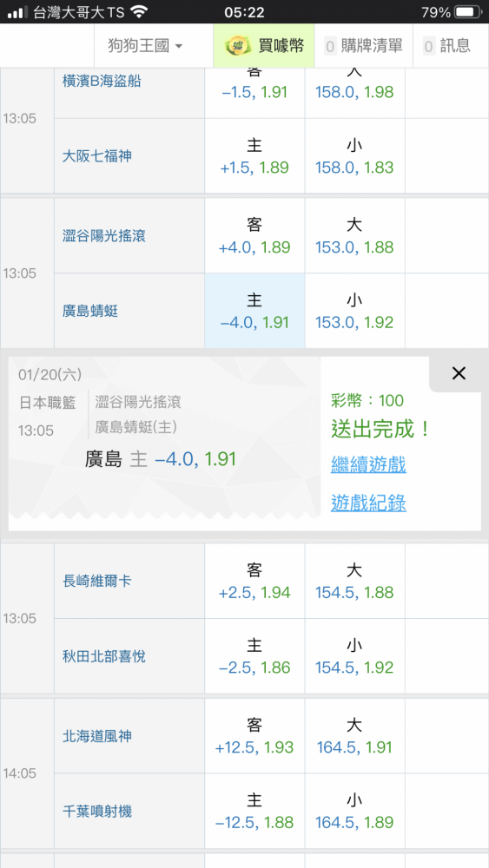Click the 繼續遊戲 link
489x868 pixels.
click(x=368, y=464)
